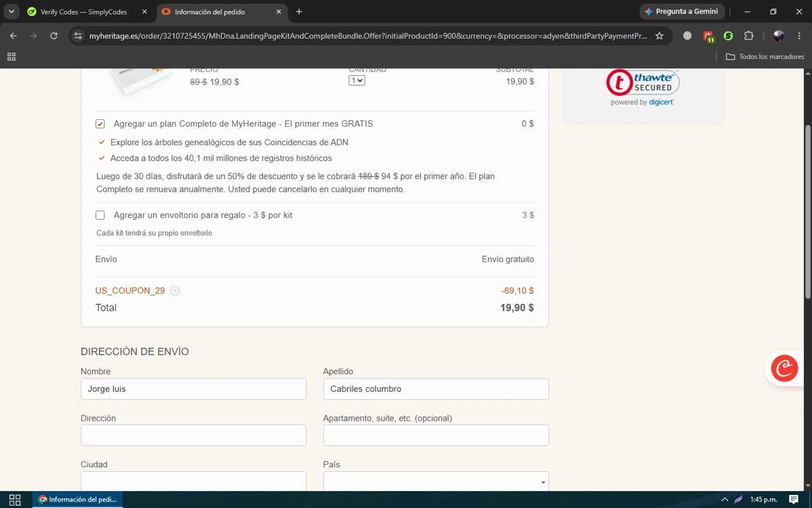Check the envoltorio para regalo checkbox

click(x=100, y=216)
